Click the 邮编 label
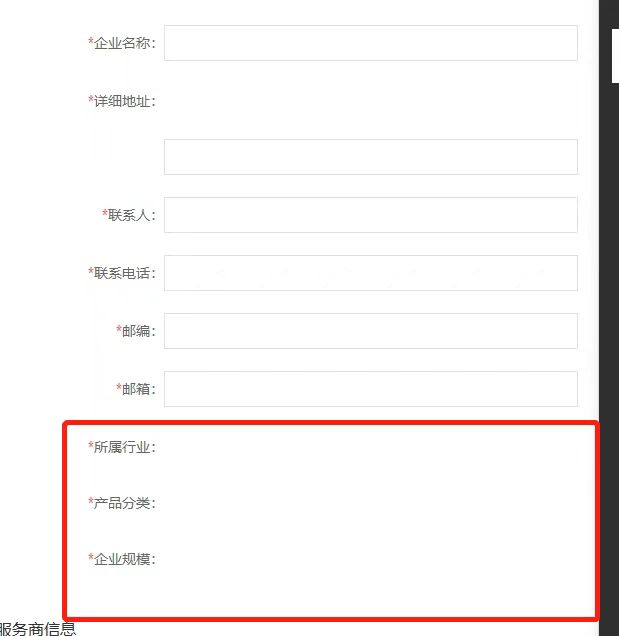 tap(136, 331)
